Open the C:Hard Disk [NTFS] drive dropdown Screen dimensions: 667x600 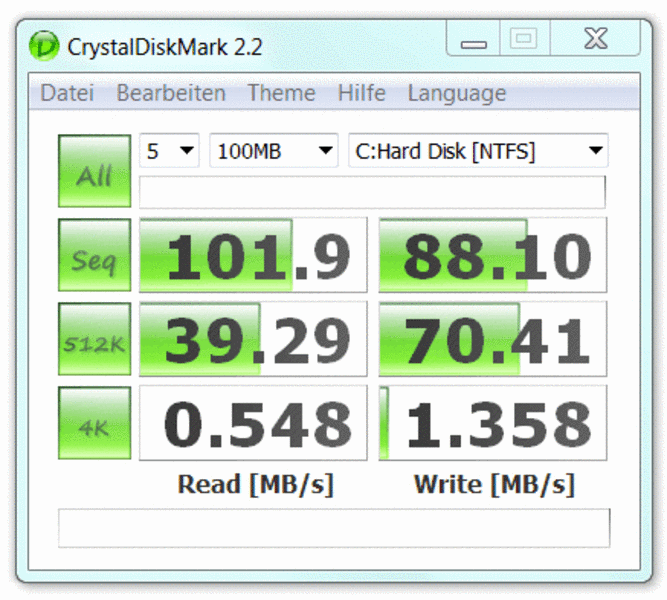(479, 150)
